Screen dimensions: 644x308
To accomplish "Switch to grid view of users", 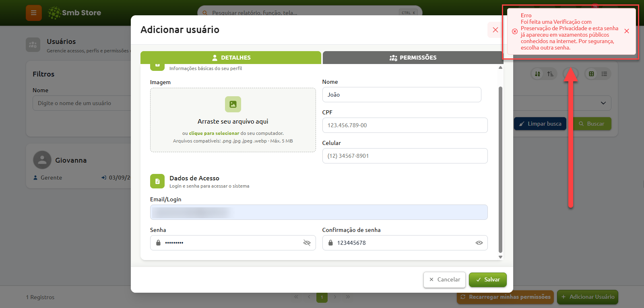I will [591, 74].
